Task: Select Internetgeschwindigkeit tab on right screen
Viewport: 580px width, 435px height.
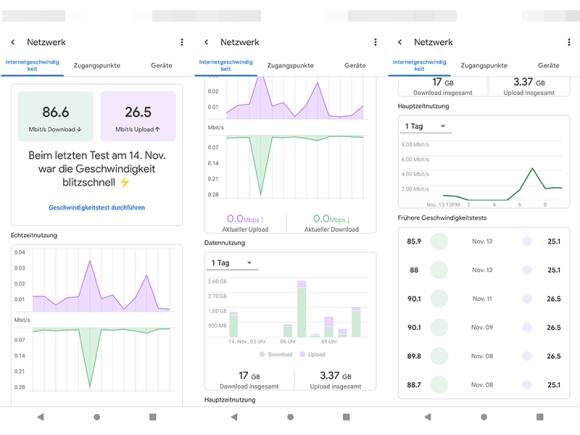Action: click(x=419, y=65)
